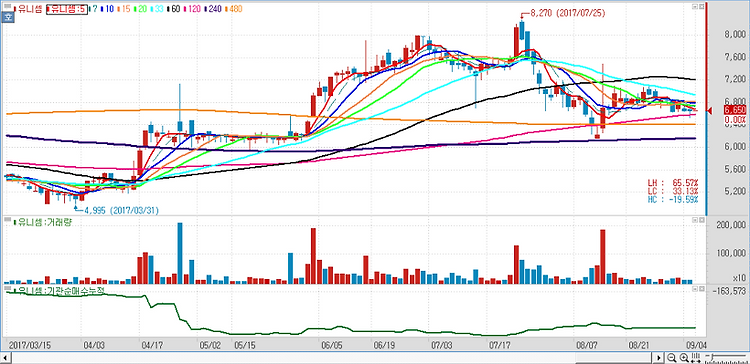Zoom out the chart with the minus magnifier
This screenshot has height=364, width=750.
tap(672, 358)
